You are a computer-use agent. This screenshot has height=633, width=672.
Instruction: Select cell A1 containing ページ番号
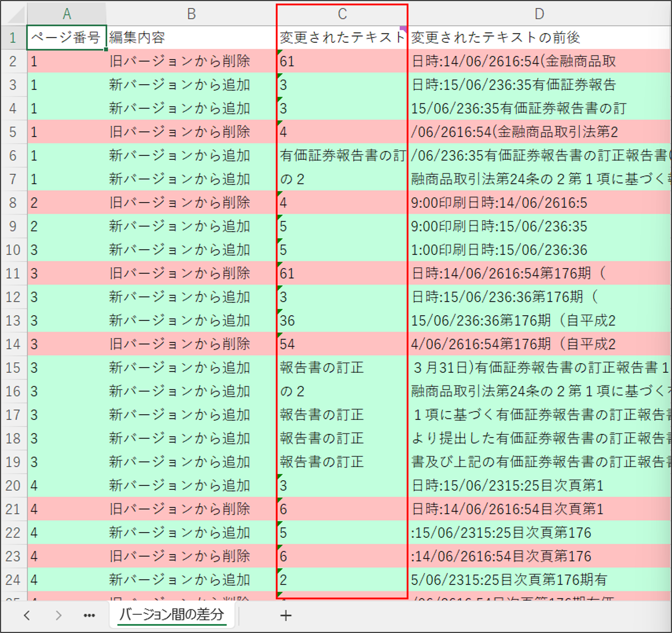click(66, 37)
